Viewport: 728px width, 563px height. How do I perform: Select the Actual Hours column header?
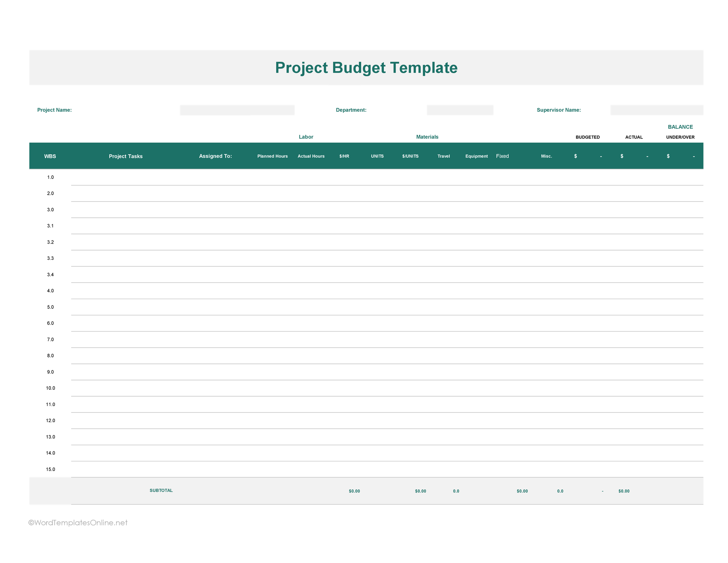click(311, 156)
